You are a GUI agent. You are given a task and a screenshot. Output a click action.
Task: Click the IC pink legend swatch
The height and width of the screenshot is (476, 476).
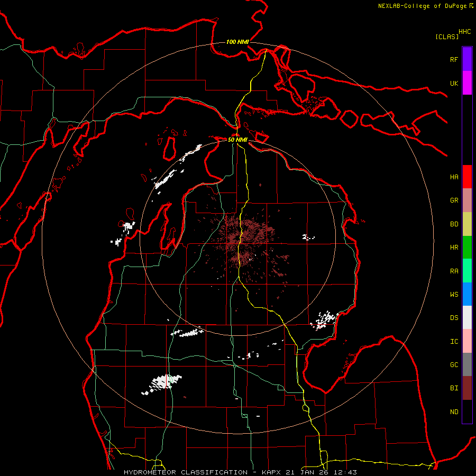(x=467, y=341)
